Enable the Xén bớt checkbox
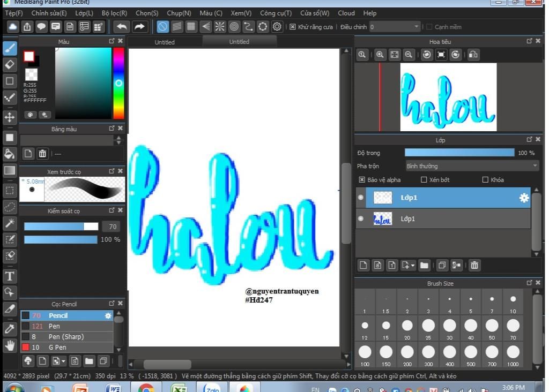 click(424, 180)
